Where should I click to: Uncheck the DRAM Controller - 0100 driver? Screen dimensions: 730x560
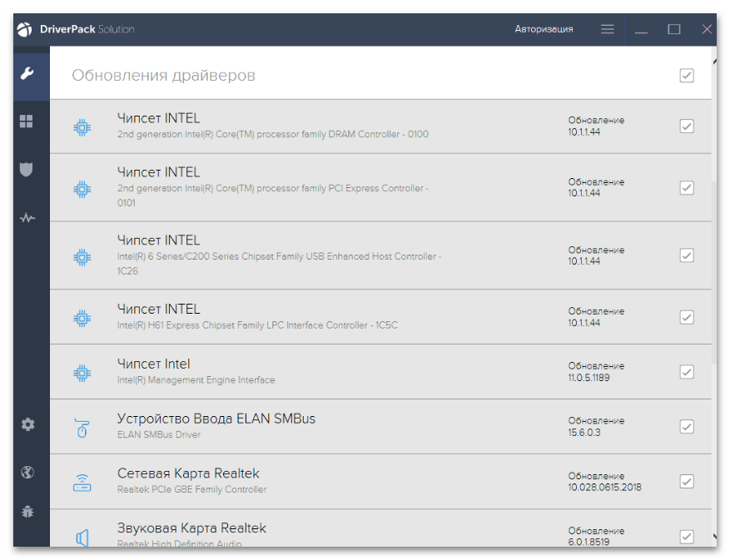coord(687,126)
